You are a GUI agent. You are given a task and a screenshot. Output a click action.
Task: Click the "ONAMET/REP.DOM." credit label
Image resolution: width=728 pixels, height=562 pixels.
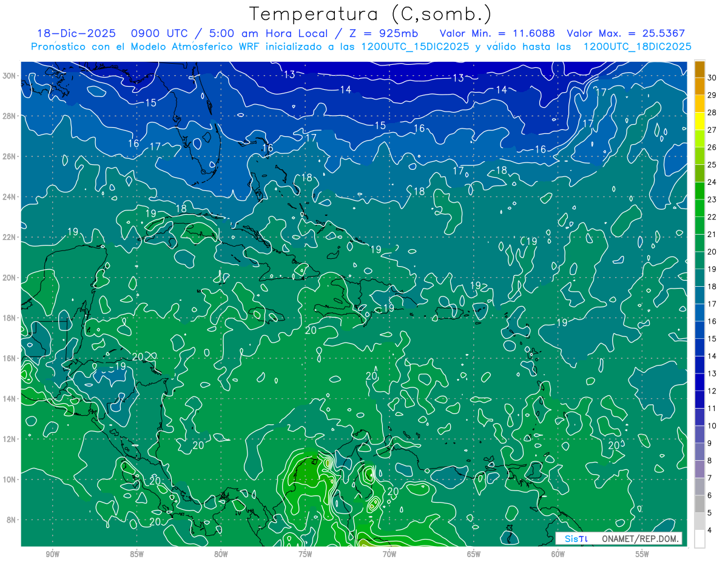[640, 538]
